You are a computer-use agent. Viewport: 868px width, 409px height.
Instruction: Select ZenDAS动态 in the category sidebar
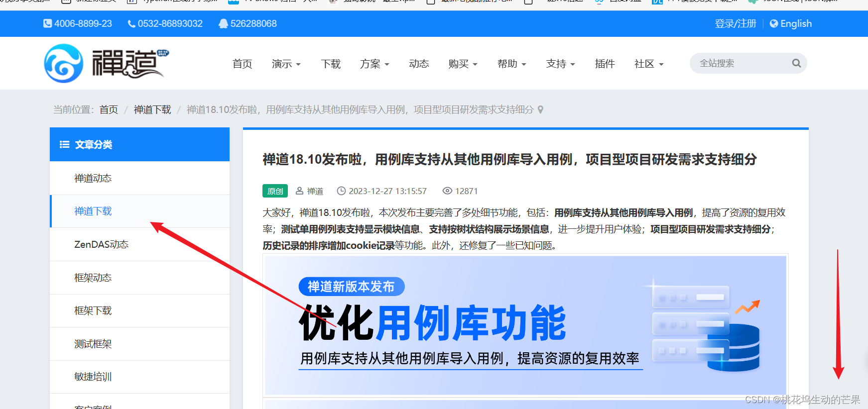tap(139, 244)
